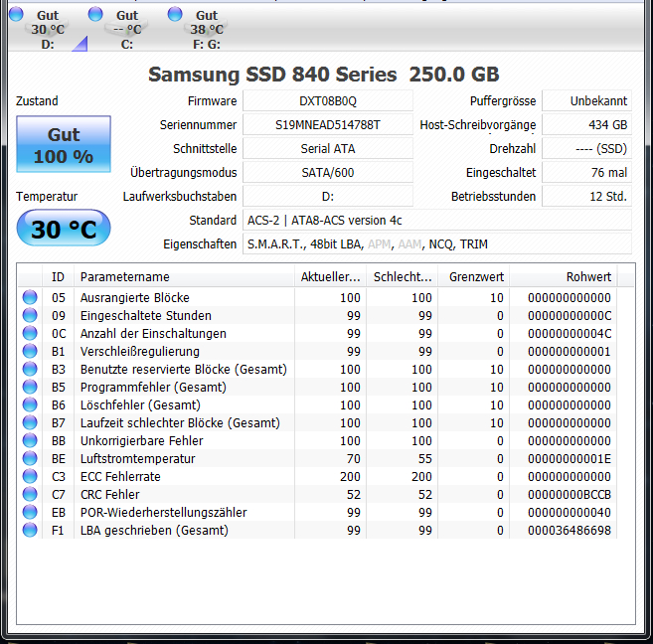
Task: Click the Übertragungsmodus field SATA/600
Action: pos(328,172)
